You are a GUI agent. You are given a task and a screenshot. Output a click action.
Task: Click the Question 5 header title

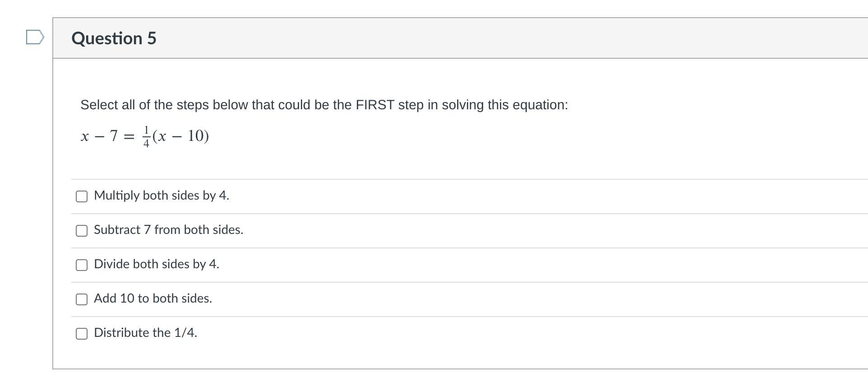pos(114,38)
